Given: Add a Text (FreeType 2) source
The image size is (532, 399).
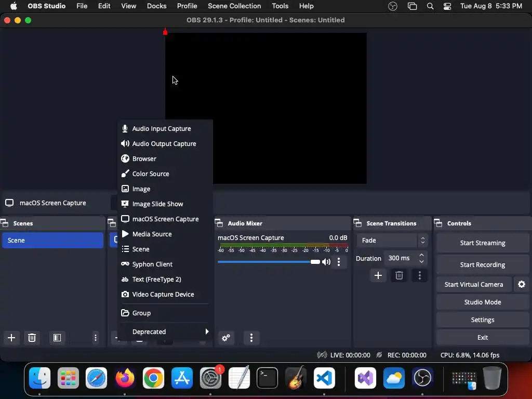Looking at the screenshot, I should [165, 279].
